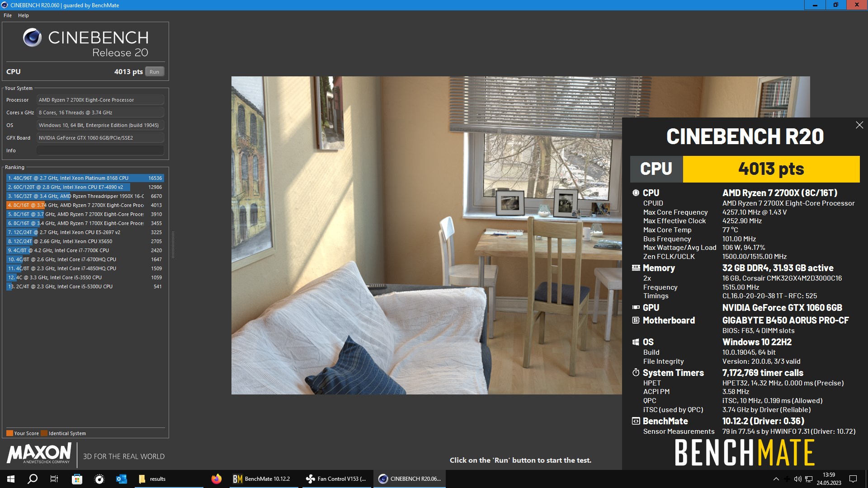This screenshot has width=868, height=488.
Task: Open taskbar Search
Action: click(33, 479)
